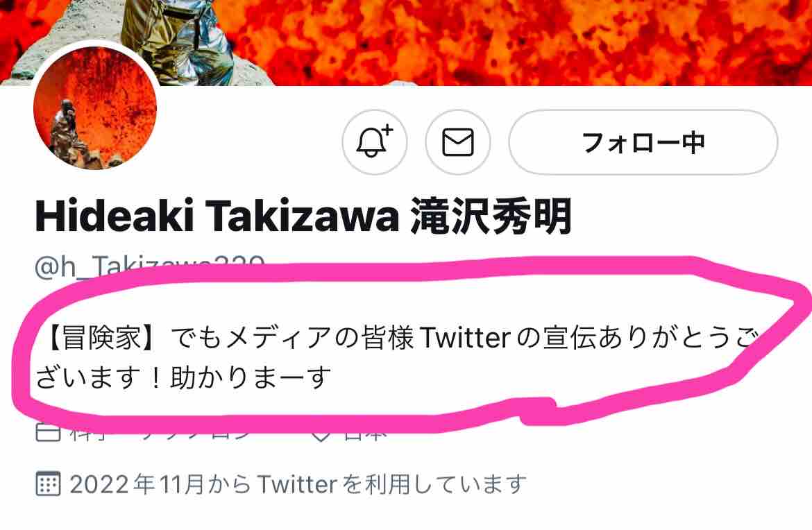
Task: Select display name Hideaki Takizawa
Action: [217, 216]
